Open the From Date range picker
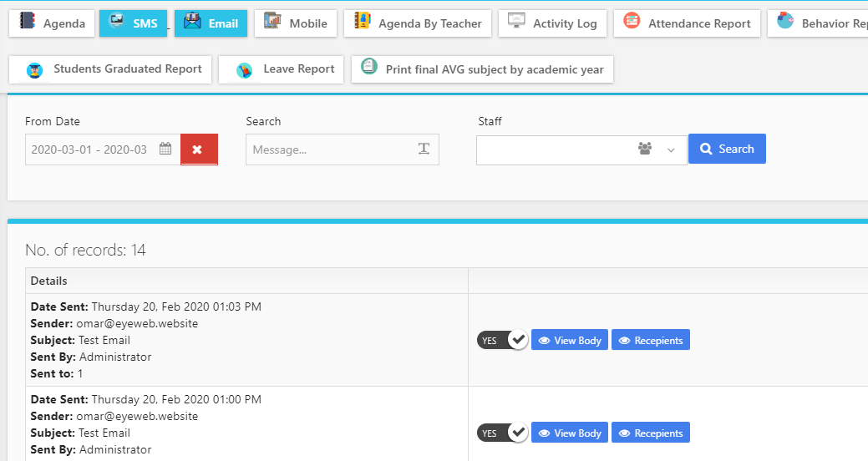Screen dimensions: 868x461 [x=103, y=149]
